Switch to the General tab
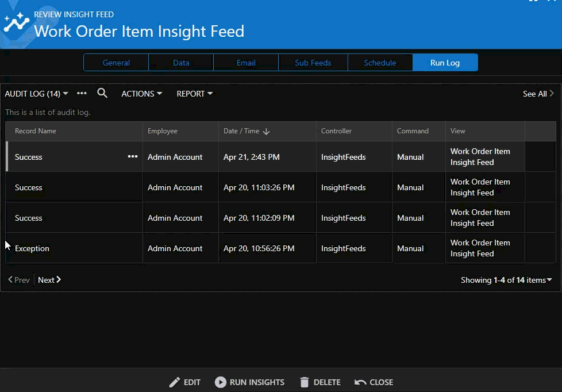This screenshot has width=562, height=392. (116, 63)
